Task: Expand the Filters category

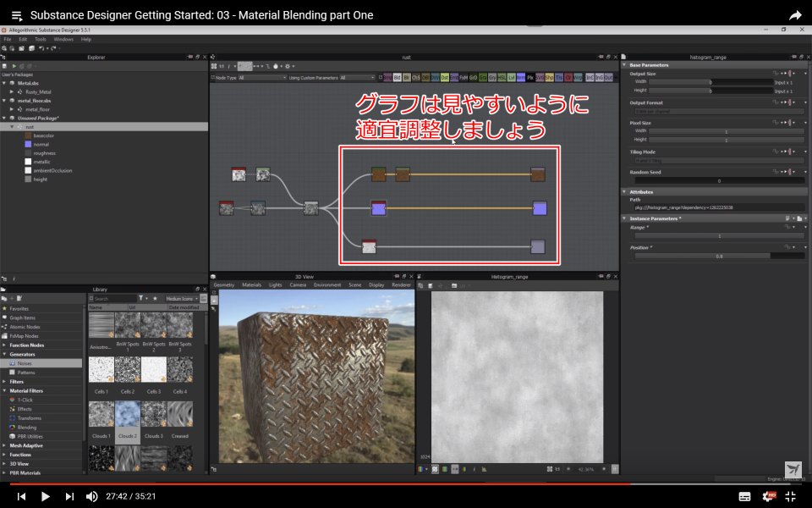Action: [x=4, y=382]
